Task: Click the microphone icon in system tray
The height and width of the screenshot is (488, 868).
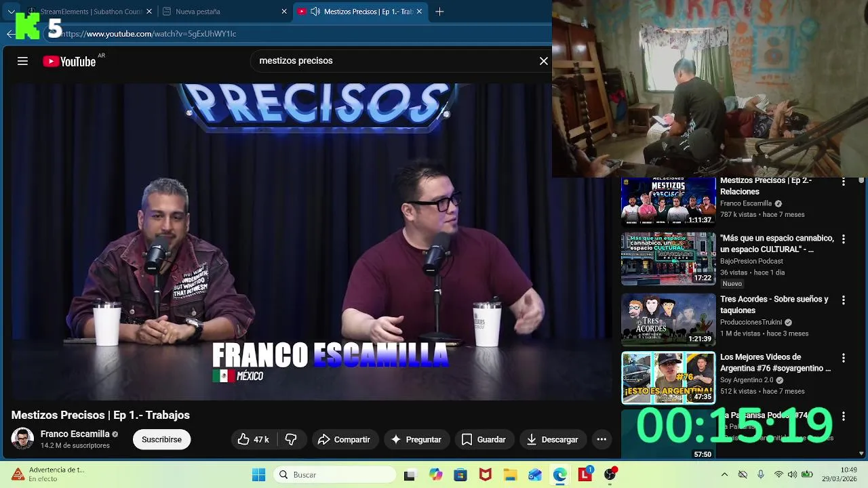Action: [x=761, y=474]
